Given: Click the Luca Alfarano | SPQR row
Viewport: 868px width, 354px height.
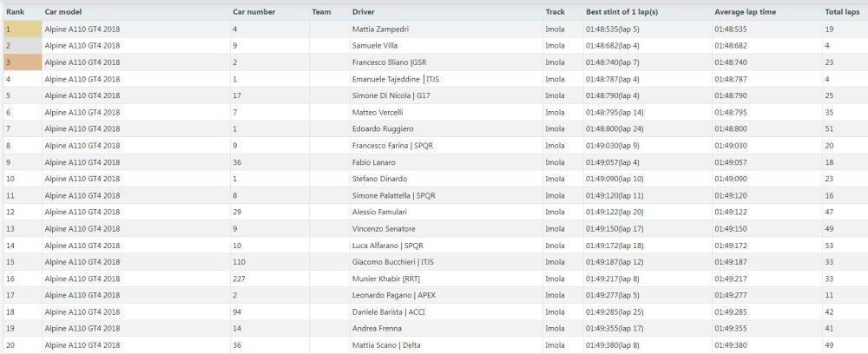Looking at the screenshot, I should 436,246.
